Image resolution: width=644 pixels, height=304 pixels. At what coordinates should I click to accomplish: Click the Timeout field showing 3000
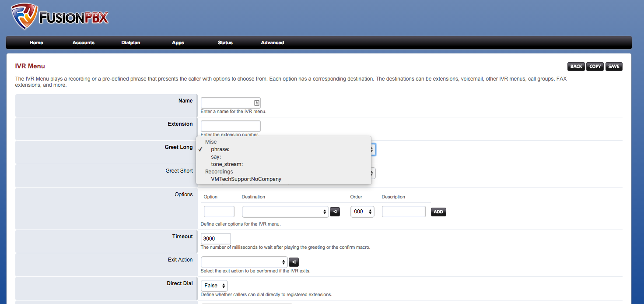click(216, 239)
